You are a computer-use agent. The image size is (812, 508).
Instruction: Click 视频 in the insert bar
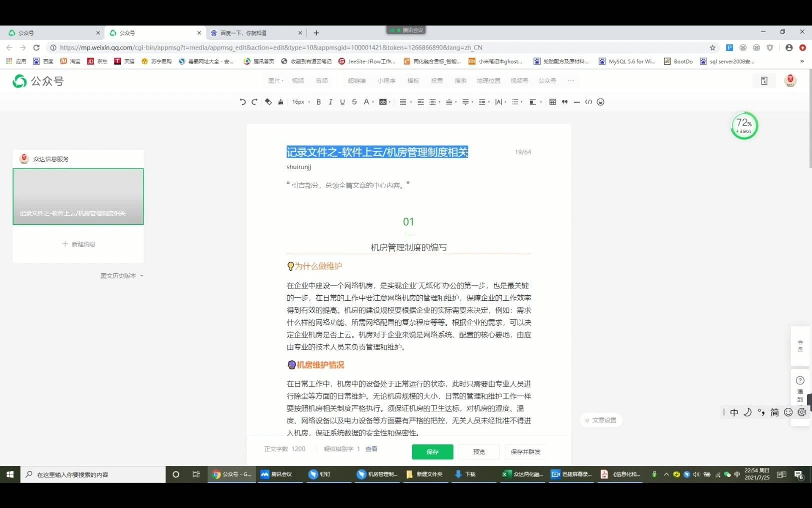point(298,81)
